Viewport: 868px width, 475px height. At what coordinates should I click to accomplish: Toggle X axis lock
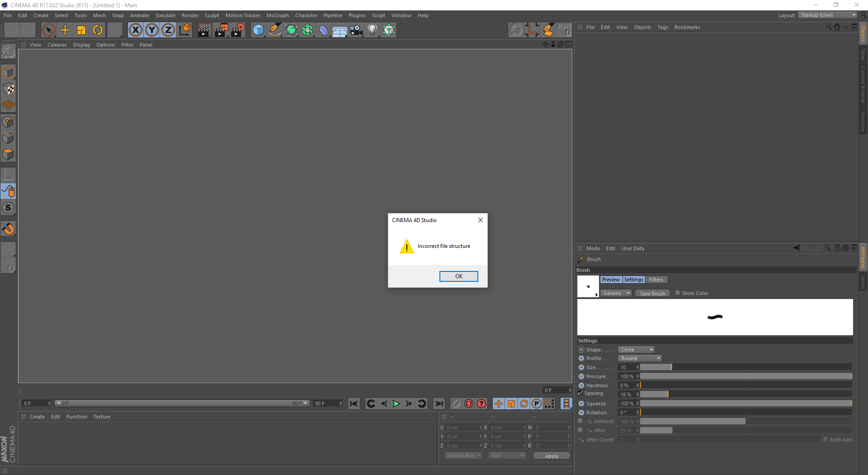[135, 30]
